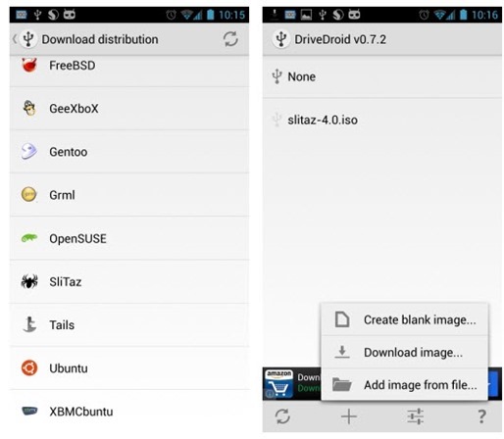
Task: Tap the USB icon beside None
Action: 277,76
